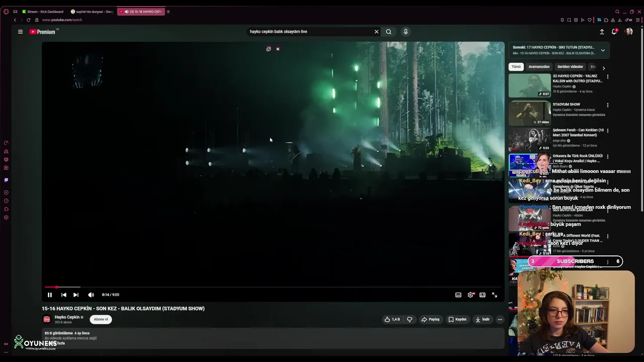This screenshot has height=362, width=644.
Task: Open Opera easy setup sliders icon
Action: 638,20
